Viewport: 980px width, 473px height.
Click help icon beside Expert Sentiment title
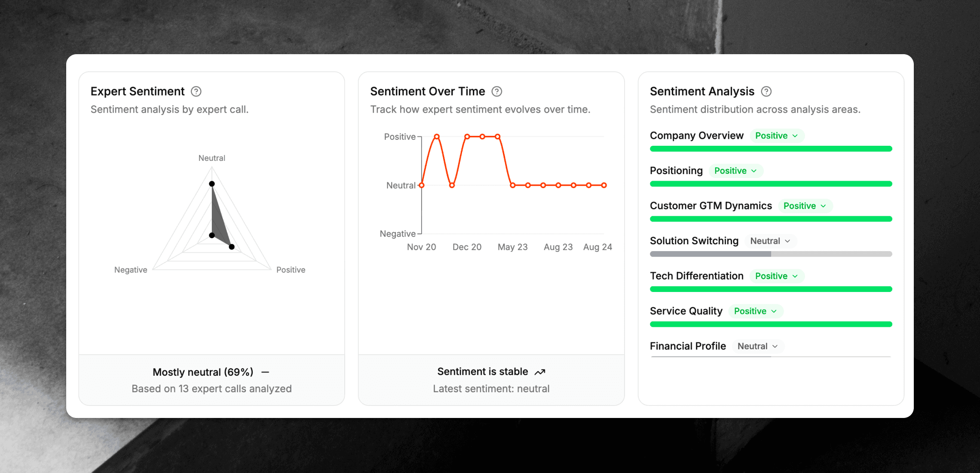click(x=196, y=92)
